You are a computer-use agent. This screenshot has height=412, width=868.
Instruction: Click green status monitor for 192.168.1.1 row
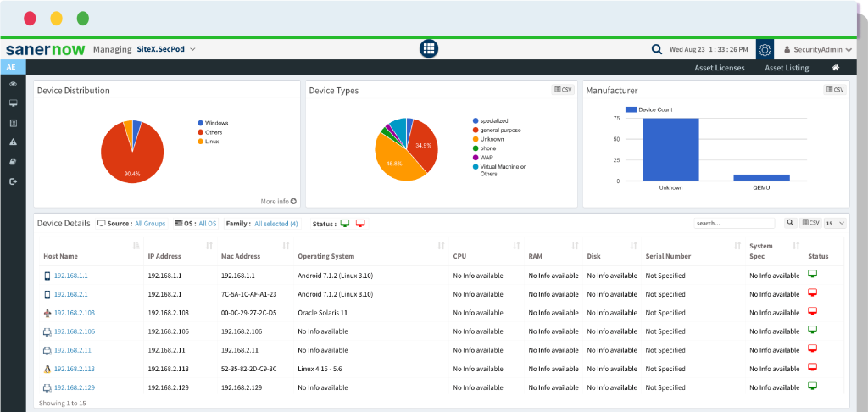point(813,274)
